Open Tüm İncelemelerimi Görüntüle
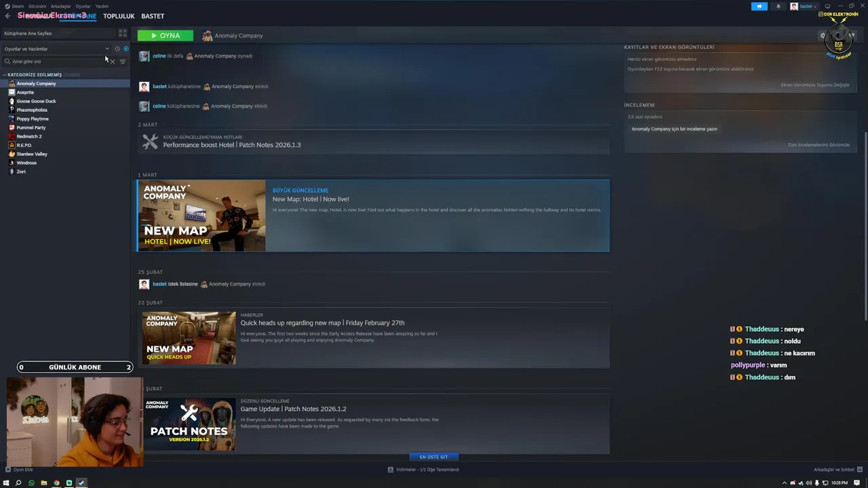This screenshot has height=488, width=868. (x=818, y=145)
